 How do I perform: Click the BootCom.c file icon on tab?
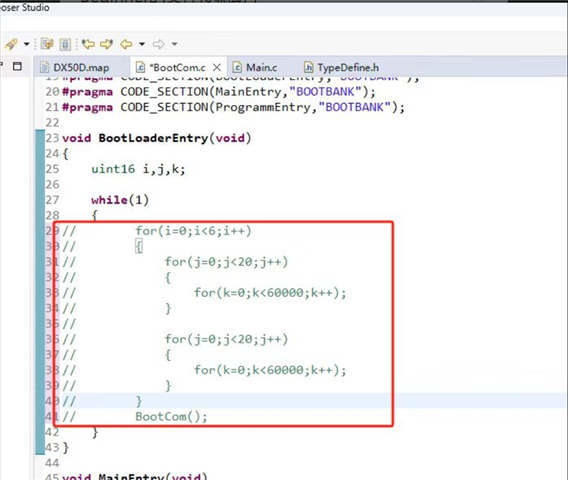(x=140, y=67)
